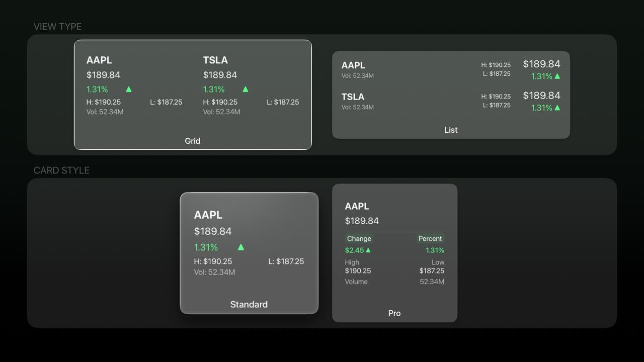Click the Grid caption label
The height and width of the screenshot is (362, 644).
[192, 141]
